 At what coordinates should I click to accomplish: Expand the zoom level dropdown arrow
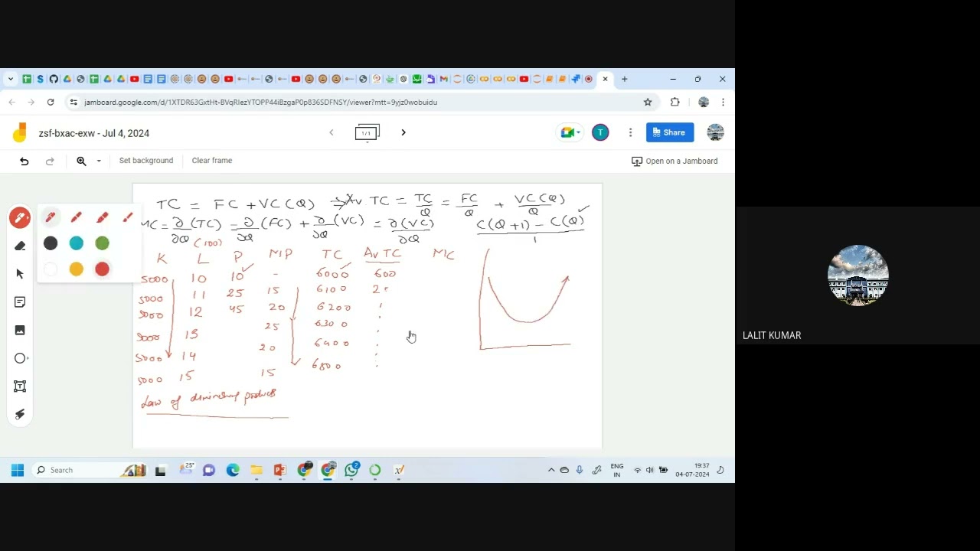[99, 161]
